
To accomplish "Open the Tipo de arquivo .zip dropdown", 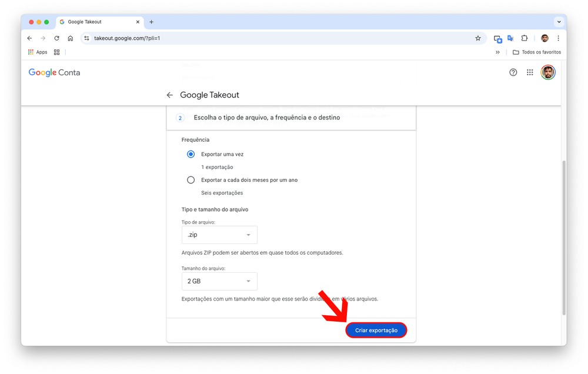I will tap(219, 235).
